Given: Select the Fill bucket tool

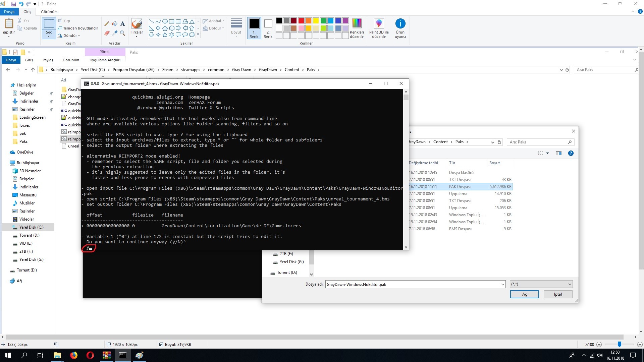Looking at the screenshot, I should click(x=115, y=24).
